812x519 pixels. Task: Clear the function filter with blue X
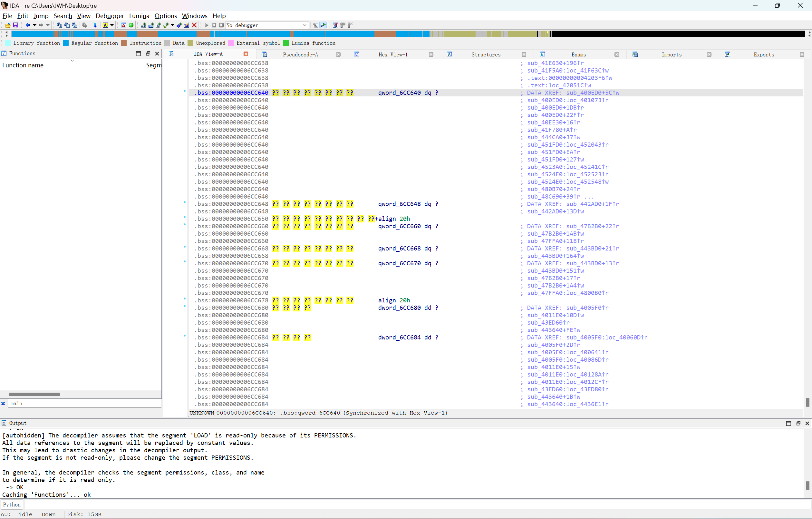pos(3,404)
